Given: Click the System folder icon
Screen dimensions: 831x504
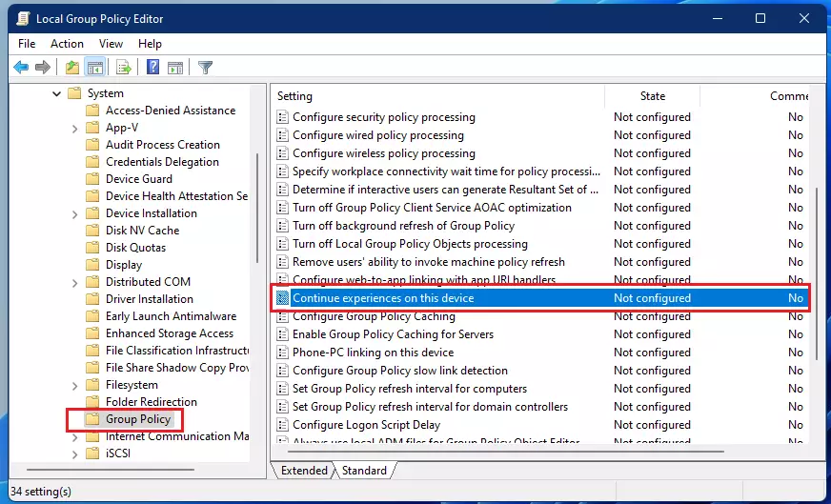Looking at the screenshot, I should 74,93.
